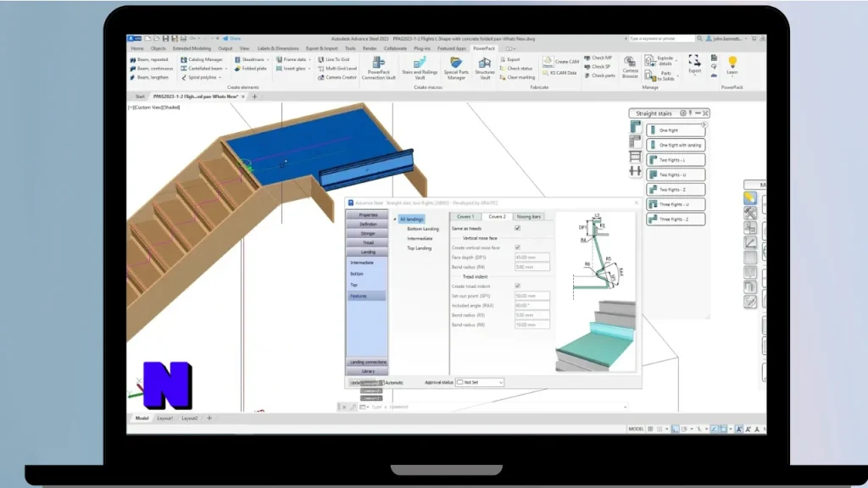Expand the Parts to Solids dropdown
The height and width of the screenshot is (488, 868).
(x=677, y=75)
